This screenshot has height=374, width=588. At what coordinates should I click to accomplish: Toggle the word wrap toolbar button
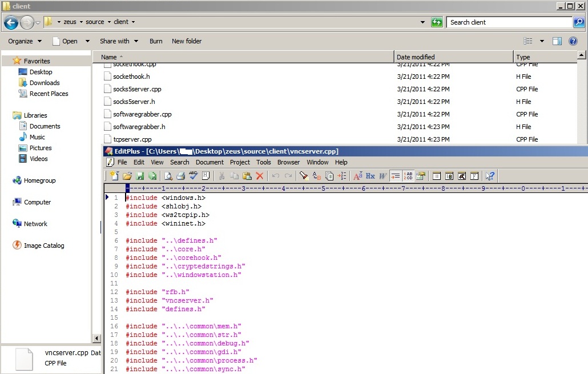tap(396, 176)
